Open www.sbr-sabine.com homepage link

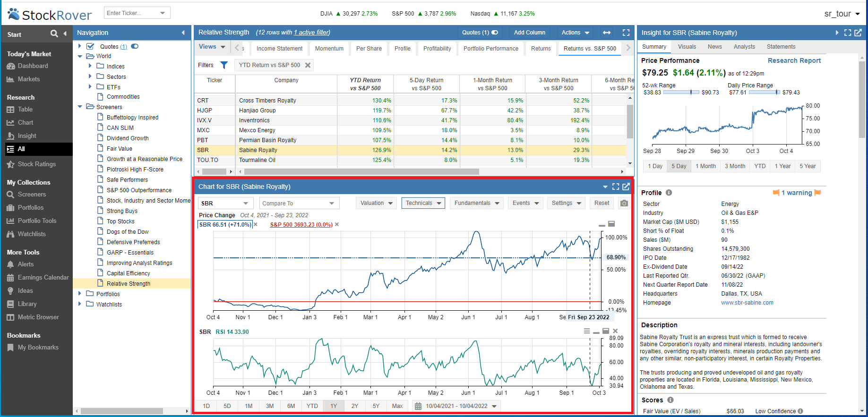coord(747,303)
